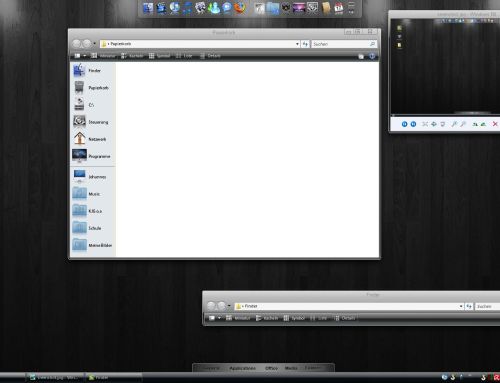The width and height of the screenshot is (500, 383).
Task: Click the blue help icon in the Papierkorb toolbar
Action: (x=372, y=56)
